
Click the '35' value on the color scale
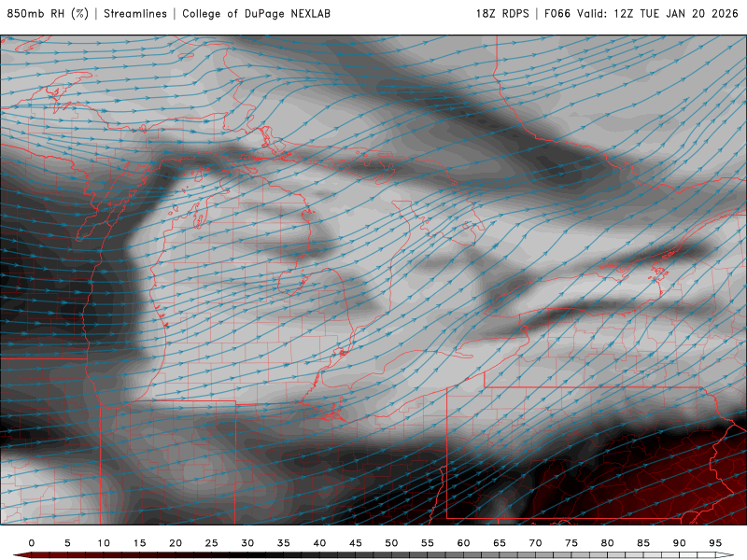click(284, 543)
